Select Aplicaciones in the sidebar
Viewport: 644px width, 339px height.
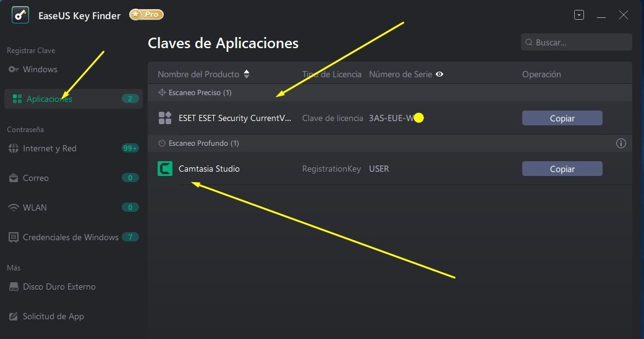coord(73,99)
